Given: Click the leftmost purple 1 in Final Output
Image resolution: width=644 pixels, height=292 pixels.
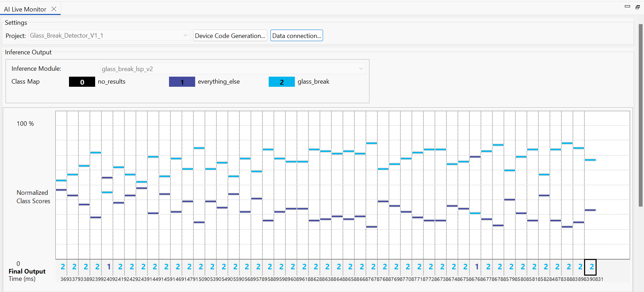Looking at the screenshot, I should 109,267.
